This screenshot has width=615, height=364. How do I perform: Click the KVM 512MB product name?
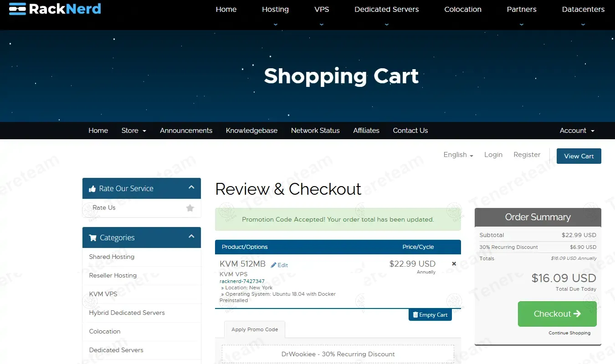pyautogui.click(x=242, y=264)
